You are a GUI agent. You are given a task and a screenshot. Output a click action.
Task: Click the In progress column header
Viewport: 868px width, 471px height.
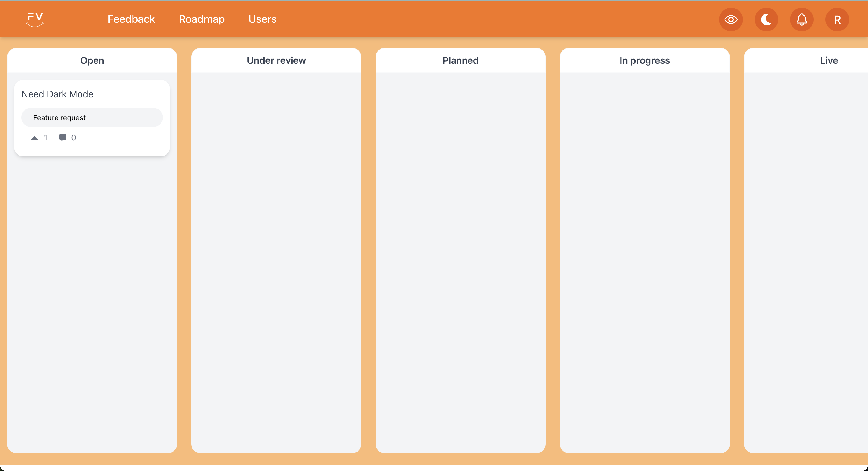644,60
